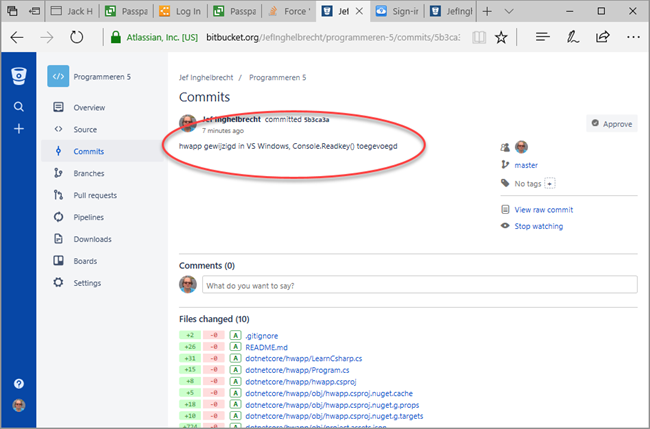Open the README.md changed file link
The width and height of the screenshot is (650, 429).
click(267, 346)
